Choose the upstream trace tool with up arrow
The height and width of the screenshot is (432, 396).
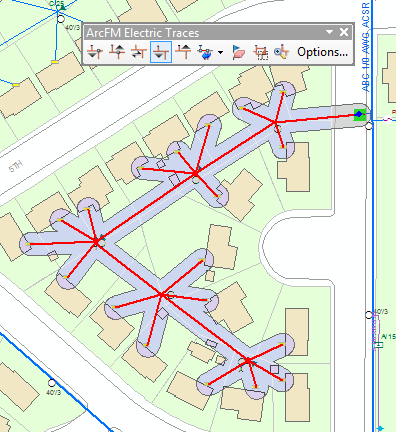183,52
